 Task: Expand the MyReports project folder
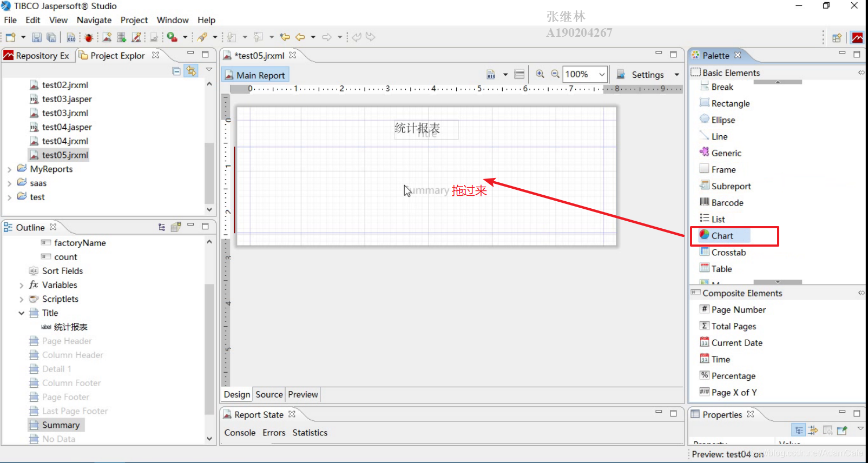coord(9,169)
